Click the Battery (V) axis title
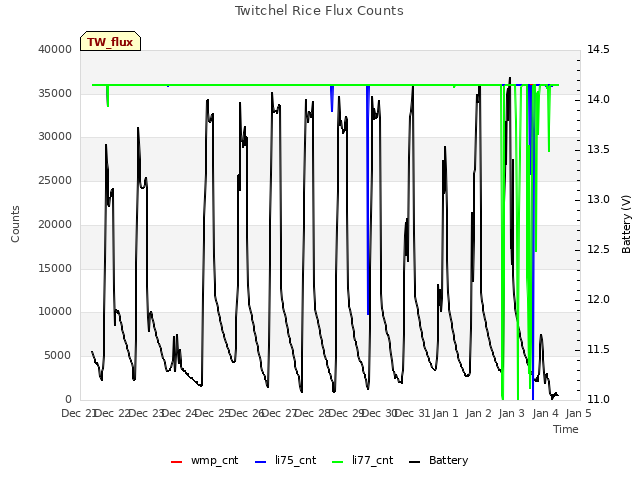 click(x=626, y=224)
